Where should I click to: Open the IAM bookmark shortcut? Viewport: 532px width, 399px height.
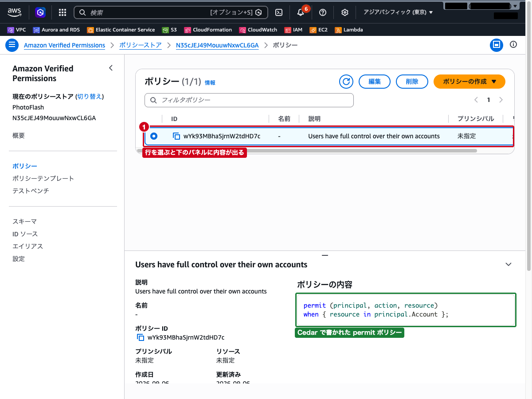point(293,30)
